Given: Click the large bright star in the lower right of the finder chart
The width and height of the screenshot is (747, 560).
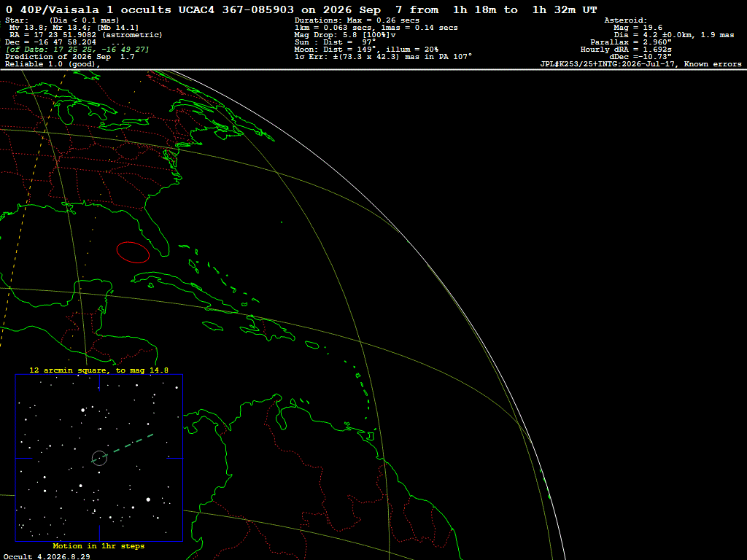Looking at the screenshot, I should pyautogui.click(x=148, y=499).
